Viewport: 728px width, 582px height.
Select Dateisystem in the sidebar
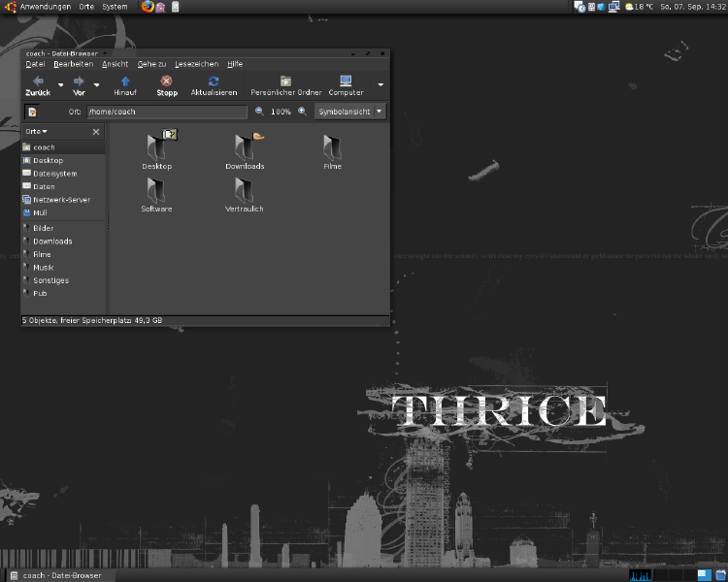click(x=63, y=173)
